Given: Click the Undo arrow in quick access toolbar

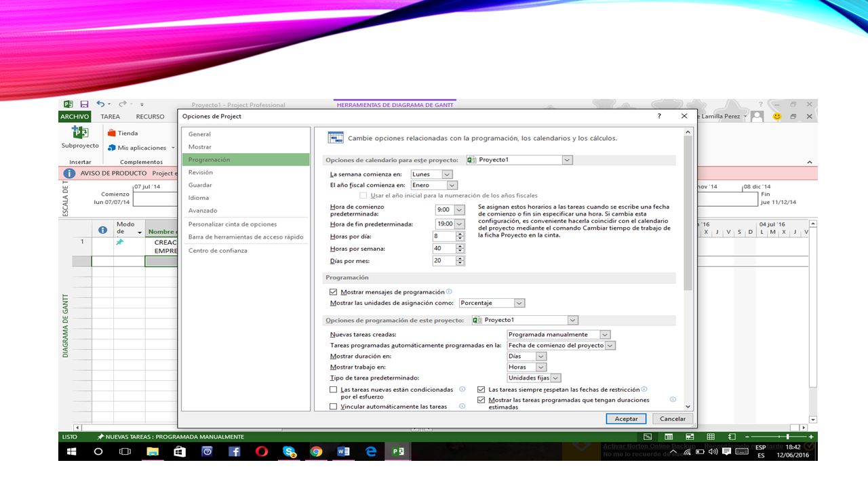Looking at the screenshot, I should pyautogui.click(x=100, y=104).
